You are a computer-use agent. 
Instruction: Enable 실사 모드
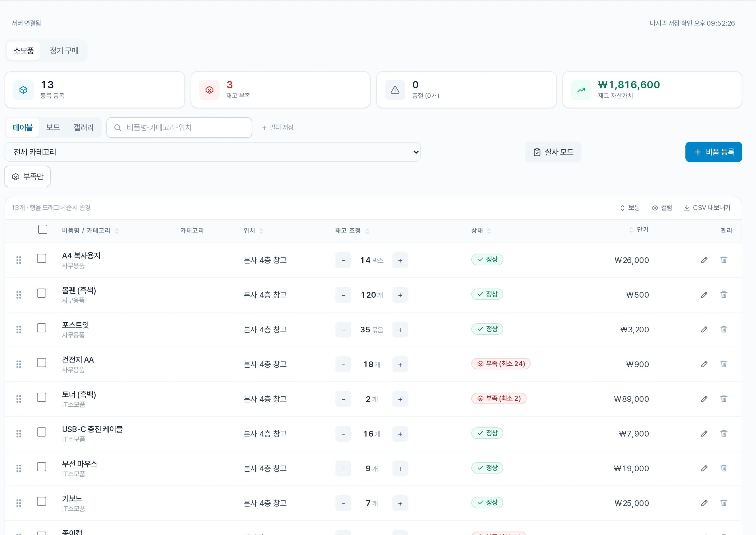coord(553,152)
